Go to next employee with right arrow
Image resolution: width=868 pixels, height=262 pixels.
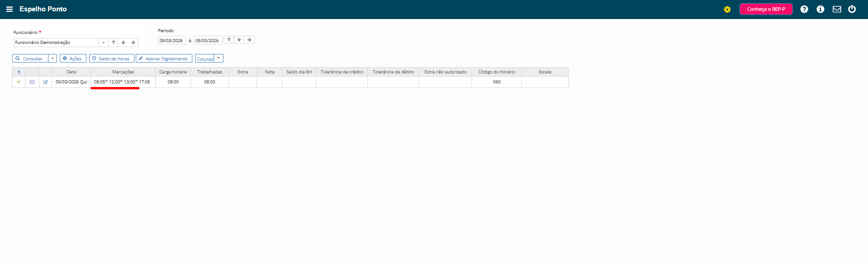[133, 43]
